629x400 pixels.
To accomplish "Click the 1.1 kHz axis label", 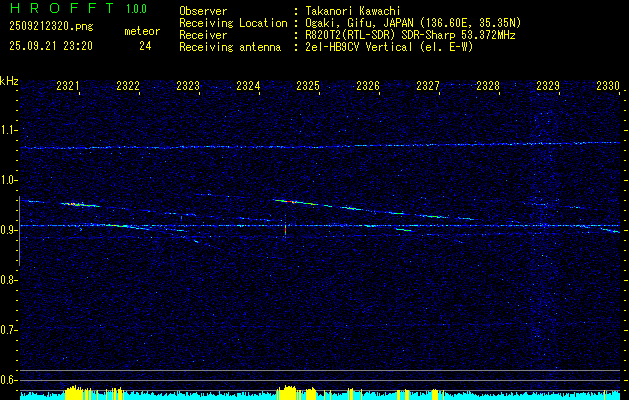I will [x=9, y=130].
